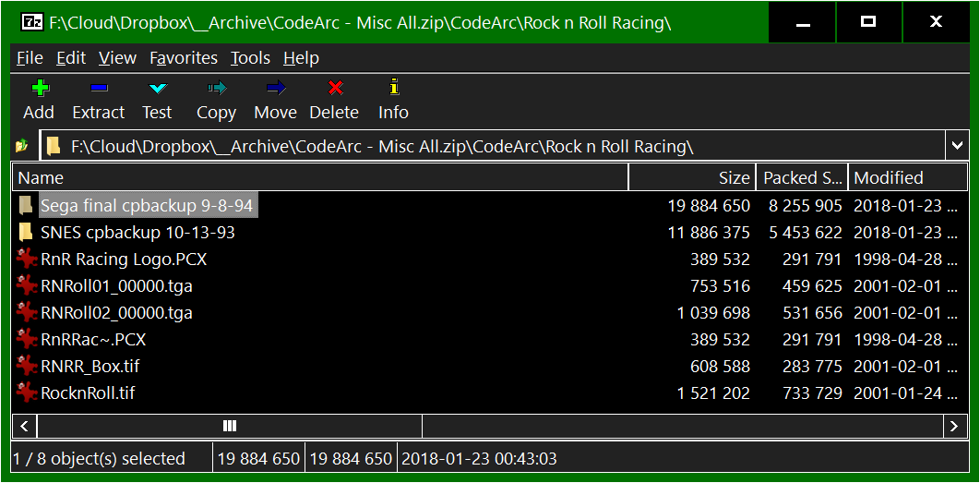Click the Info toolbar label
Image resolution: width=980 pixels, height=483 pixels.
tap(394, 113)
